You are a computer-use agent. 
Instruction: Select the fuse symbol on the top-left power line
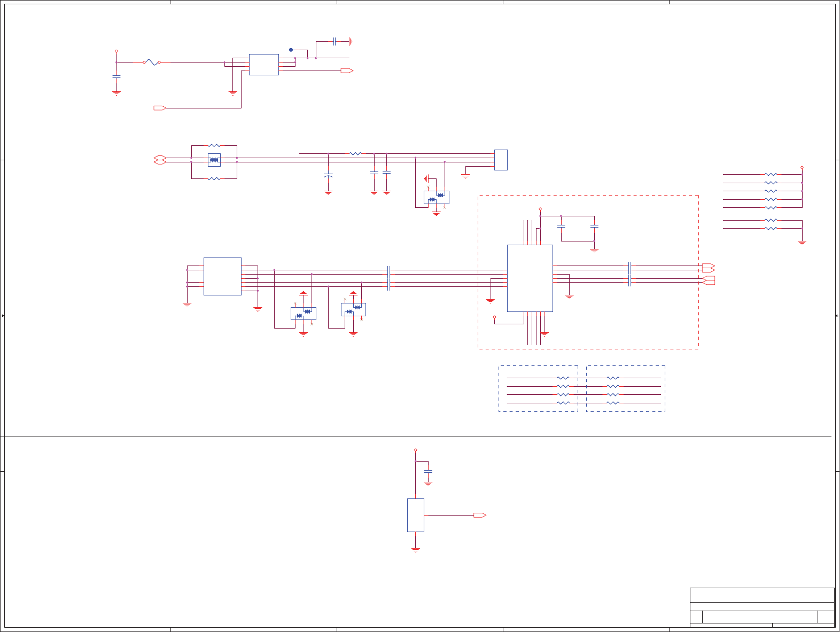coord(152,63)
